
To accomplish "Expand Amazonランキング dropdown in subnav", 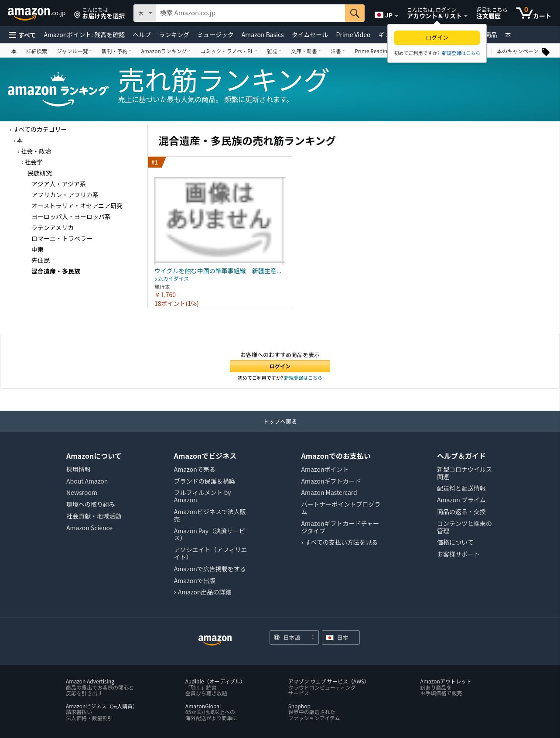I will click(x=166, y=51).
